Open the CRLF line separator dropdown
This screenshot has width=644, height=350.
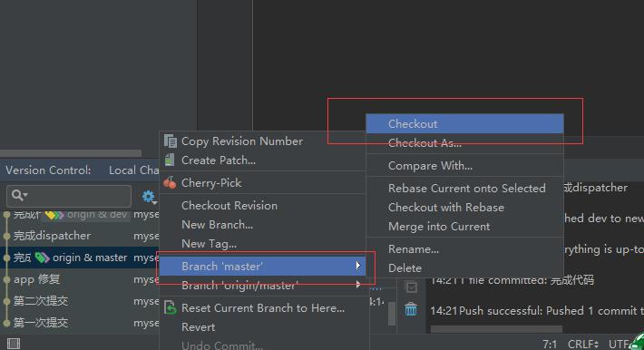pyautogui.click(x=583, y=344)
